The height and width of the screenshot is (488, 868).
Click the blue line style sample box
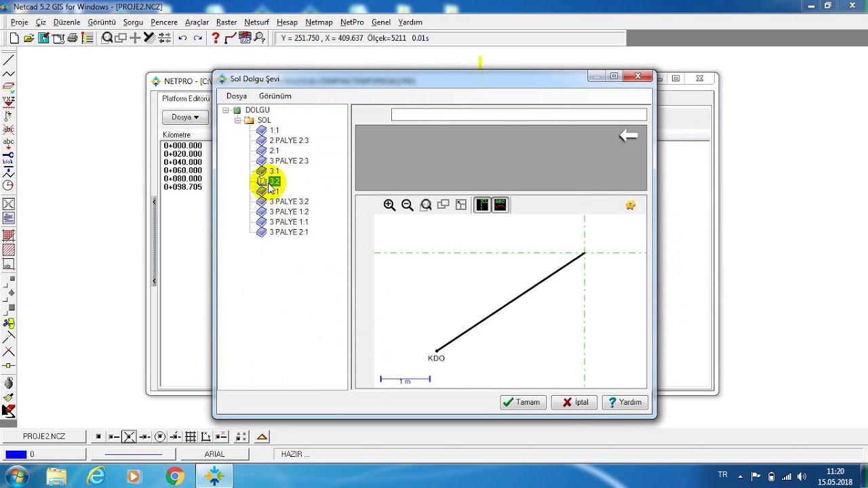click(x=133, y=454)
